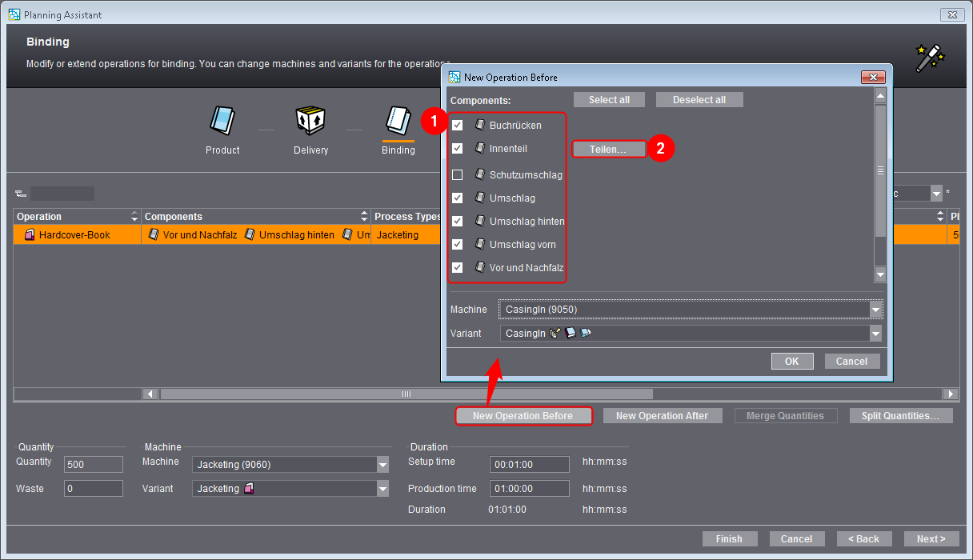
Task: Click the Product step icon
Action: [222, 121]
